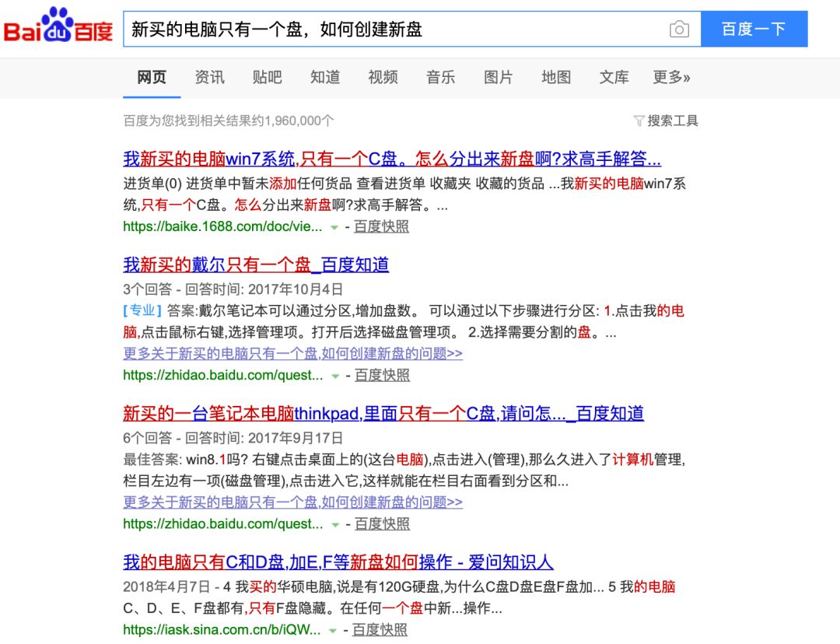Image resolution: width=840 pixels, height=644 pixels.
Task: Expand the 更多» tab options
Action: click(x=671, y=77)
